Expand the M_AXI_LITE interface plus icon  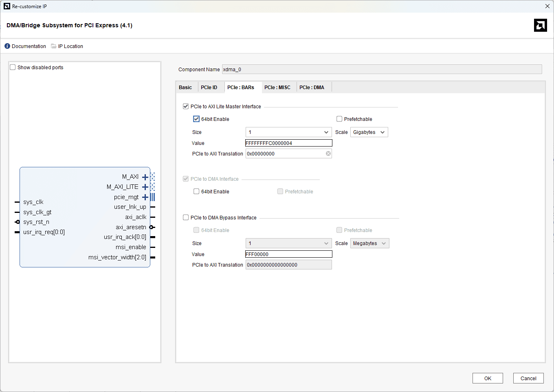(x=145, y=187)
